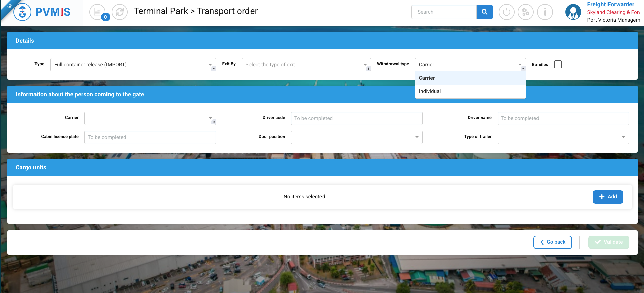Screen dimensions: 644x293
Task: Click the PVMIS anchor logo
Action: point(22,12)
